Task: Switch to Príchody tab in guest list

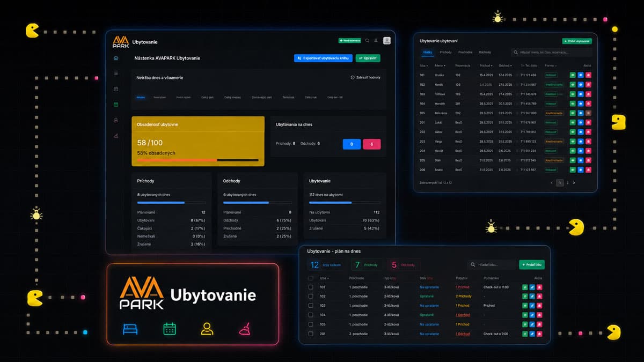Action: [445, 53]
